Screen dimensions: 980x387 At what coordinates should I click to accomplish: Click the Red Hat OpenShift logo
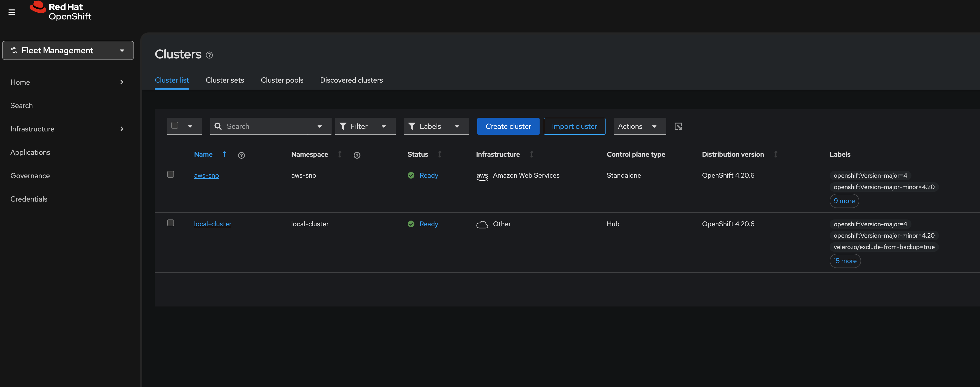click(61, 11)
